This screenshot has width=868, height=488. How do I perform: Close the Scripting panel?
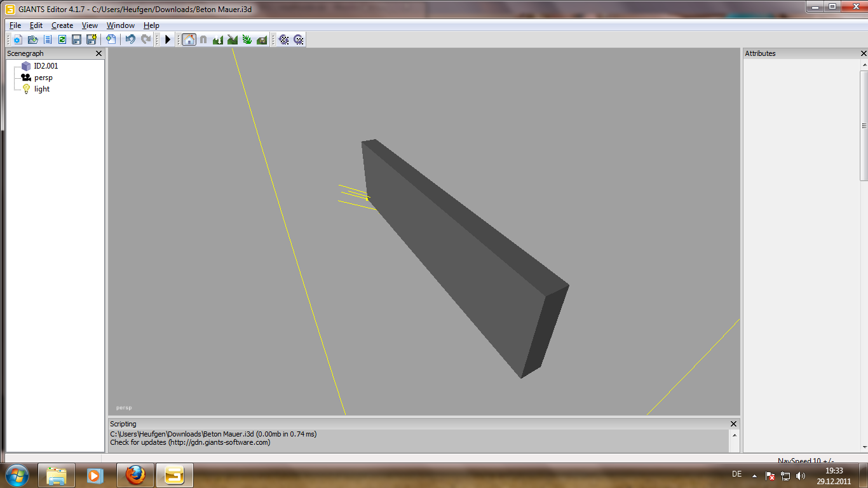tap(733, 424)
